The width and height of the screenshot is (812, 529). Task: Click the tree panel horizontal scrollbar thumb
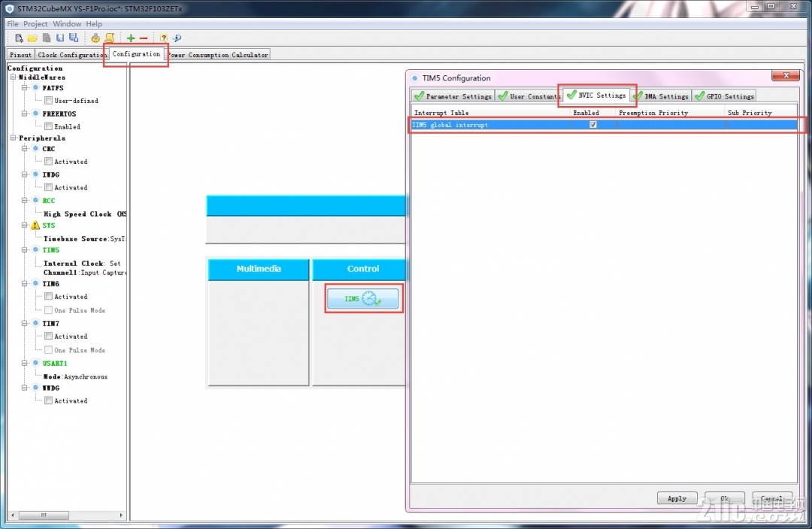click(44, 515)
